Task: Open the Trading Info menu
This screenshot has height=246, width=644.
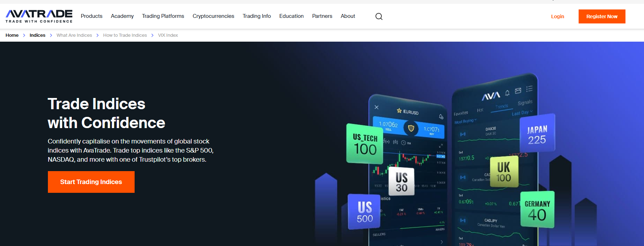Action: pyautogui.click(x=257, y=16)
